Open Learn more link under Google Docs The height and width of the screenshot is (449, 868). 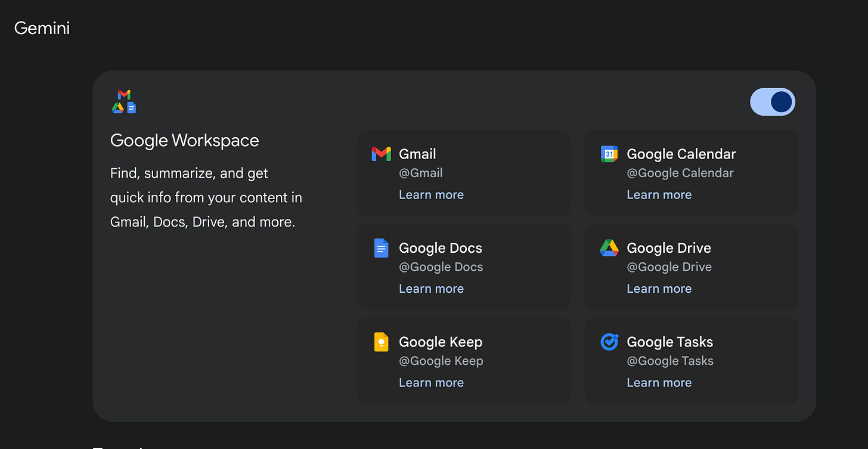pos(431,289)
